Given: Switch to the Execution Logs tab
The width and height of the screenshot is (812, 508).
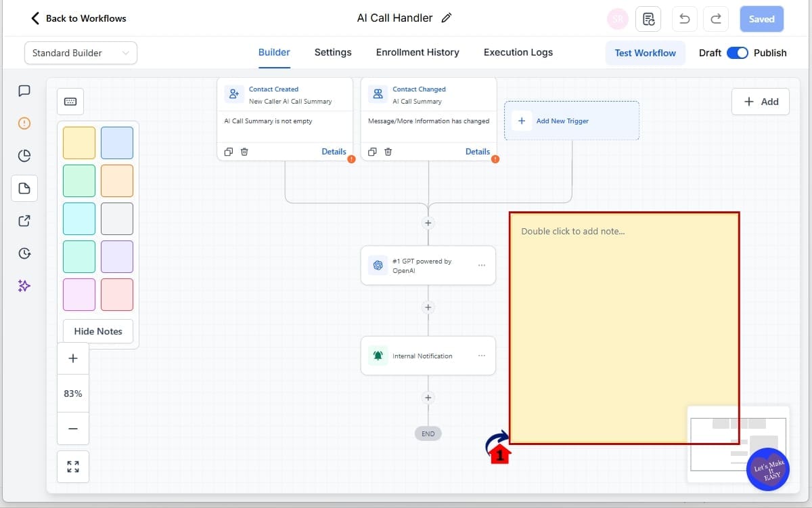Looking at the screenshot, I should pyautogui.click(x=518, y=52).
